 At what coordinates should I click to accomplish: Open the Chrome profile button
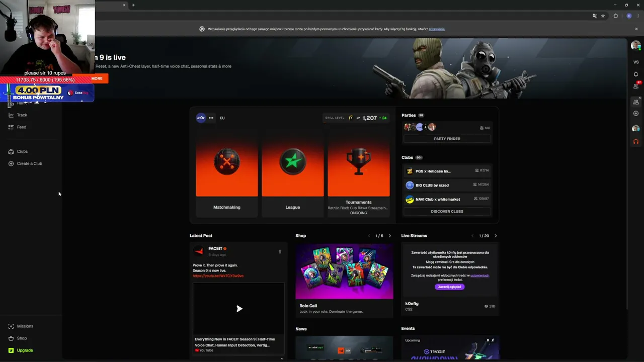629,16
